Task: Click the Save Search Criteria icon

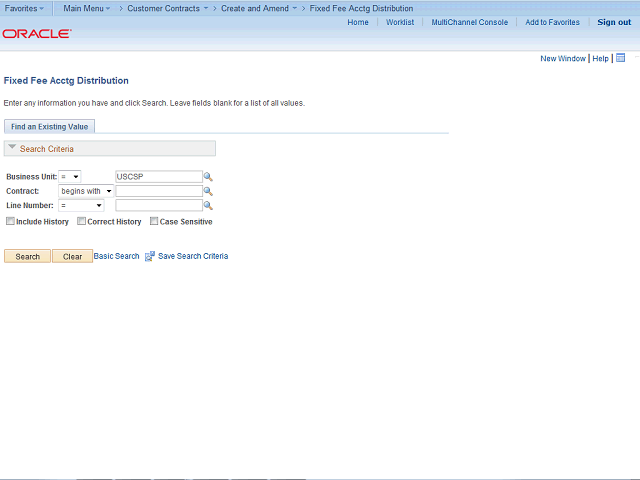Action: tap(150, 256)
